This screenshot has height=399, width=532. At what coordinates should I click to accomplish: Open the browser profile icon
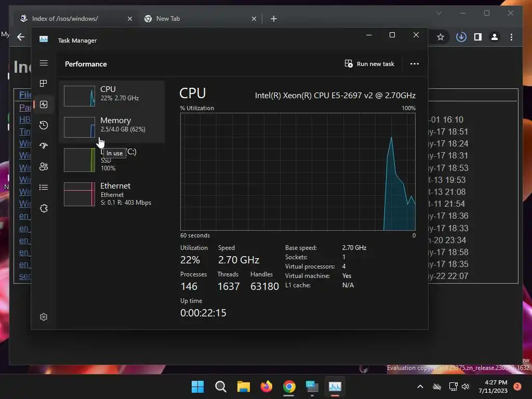click(x=495, y=37)
